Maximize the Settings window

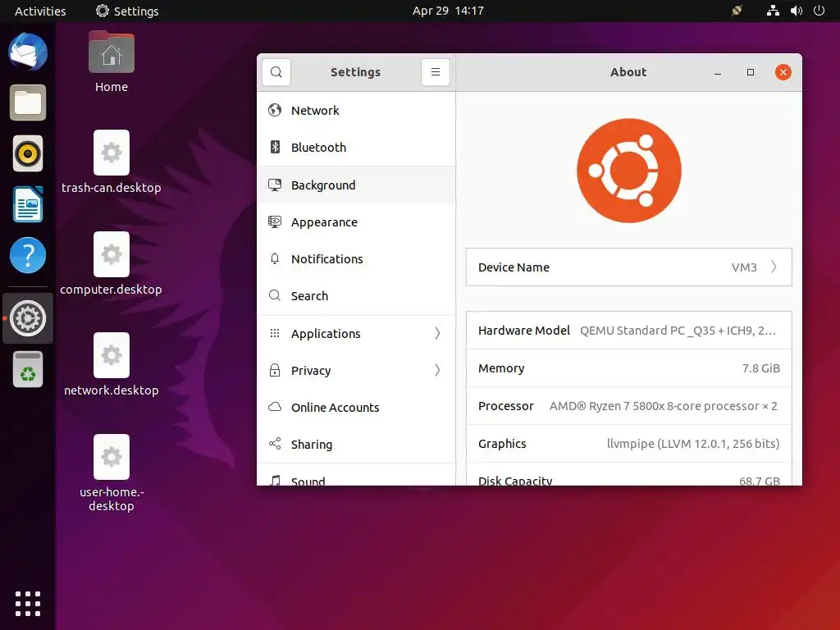pos(751,72)
